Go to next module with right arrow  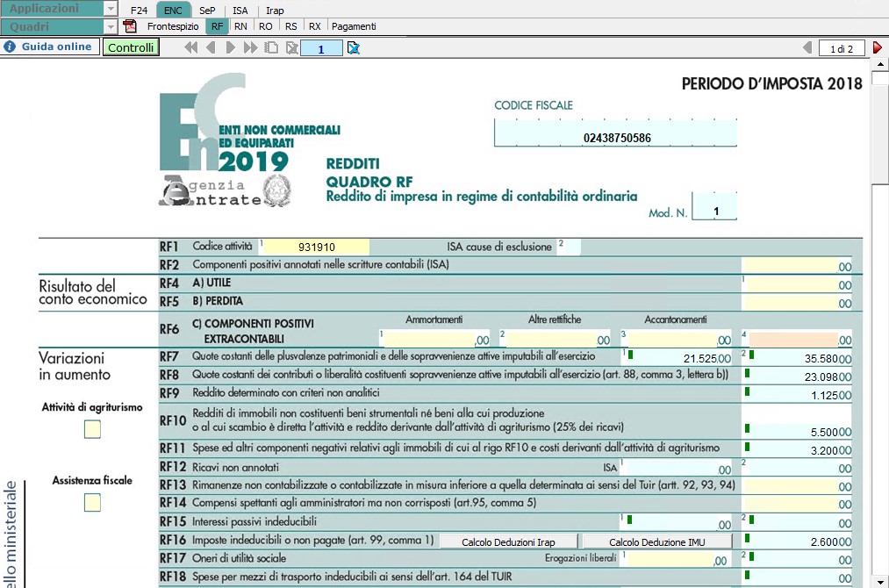230,48
